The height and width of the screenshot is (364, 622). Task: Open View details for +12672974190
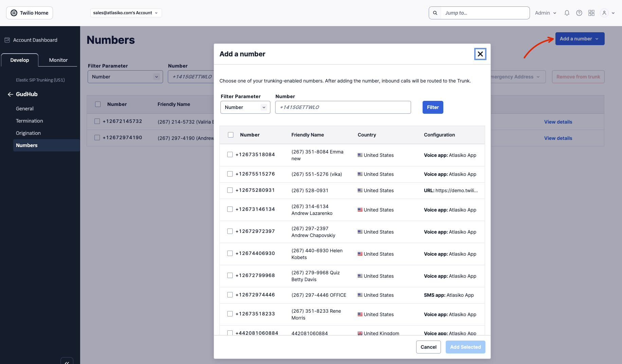(x=558, y=138)
